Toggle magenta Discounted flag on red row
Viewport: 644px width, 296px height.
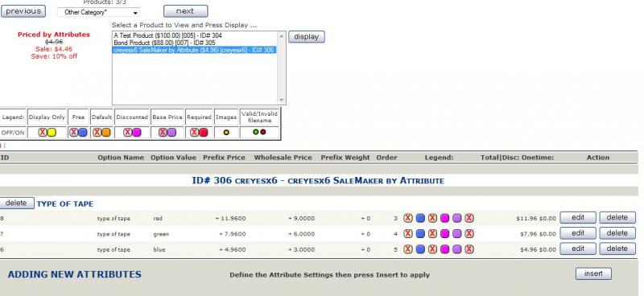(445, 218)
